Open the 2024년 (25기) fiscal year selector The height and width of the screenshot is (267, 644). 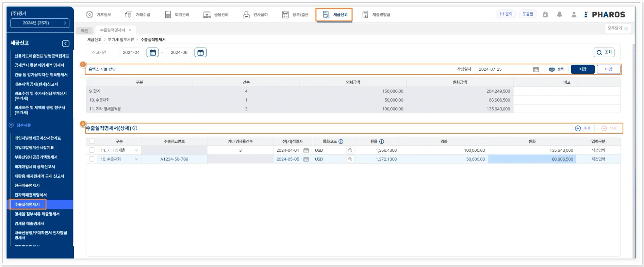click(40, 23)
